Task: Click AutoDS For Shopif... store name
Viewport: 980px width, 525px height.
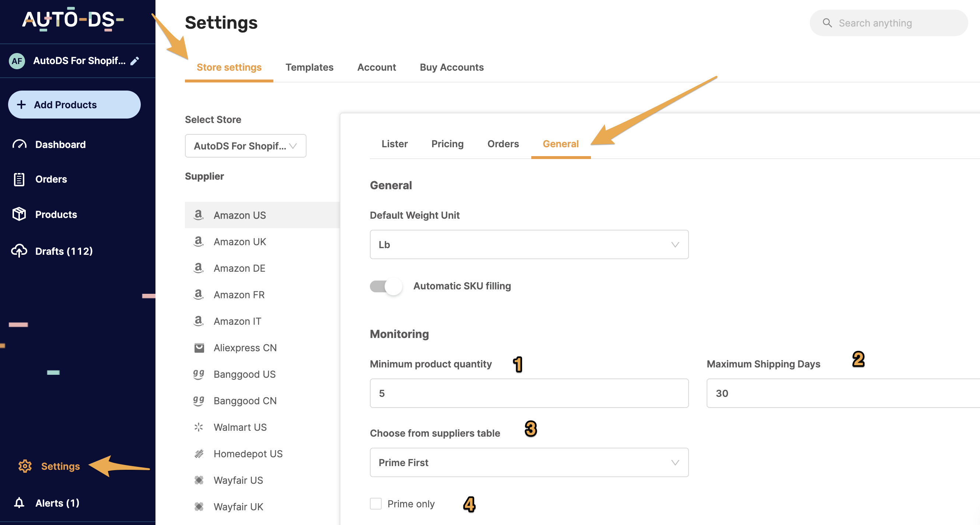Action: point(79,61)
